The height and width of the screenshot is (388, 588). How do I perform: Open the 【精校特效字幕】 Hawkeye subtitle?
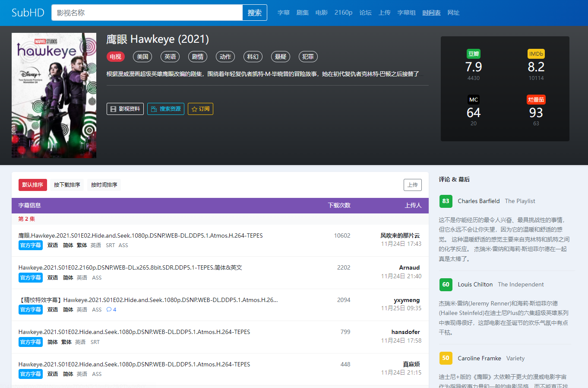click(x=148, y=300)
